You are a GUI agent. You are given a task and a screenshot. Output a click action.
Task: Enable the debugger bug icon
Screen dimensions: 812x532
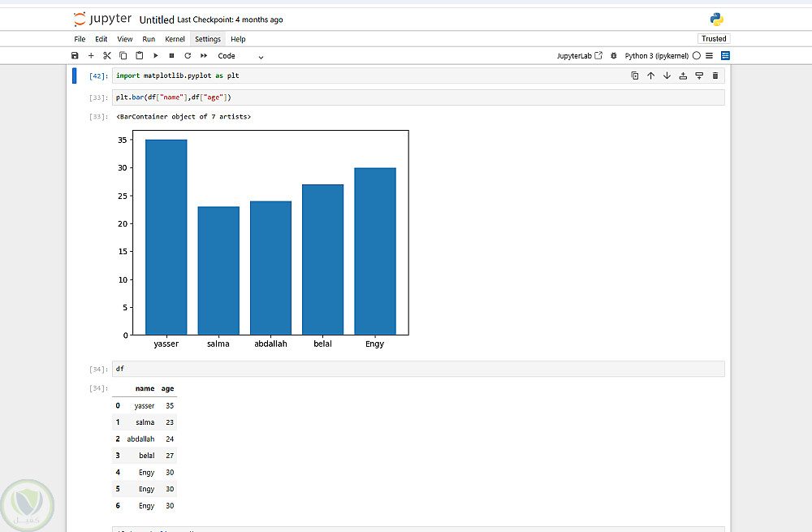tap(614, 55)
